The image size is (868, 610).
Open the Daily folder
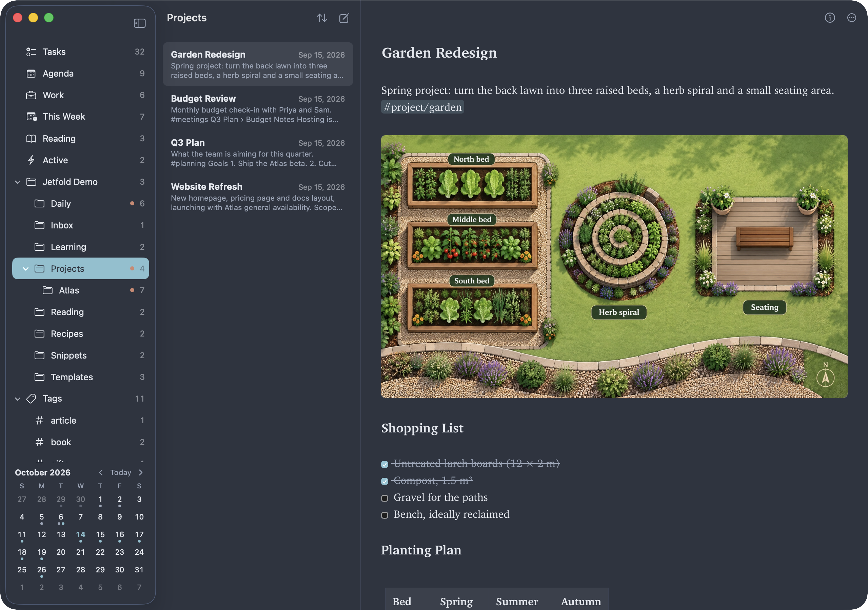pos(80,203)
